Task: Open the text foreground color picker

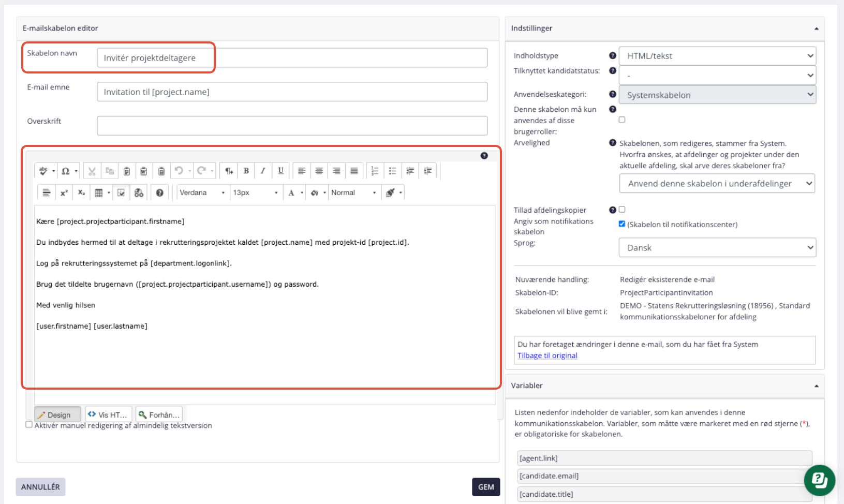Action: [292, 192]
